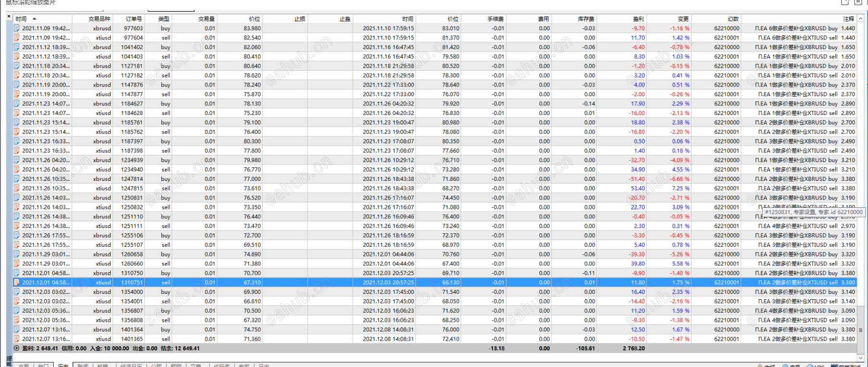Click the 订单号 column header
The height and width of the screenshot is (367, 868).
(x=134, y=19)
